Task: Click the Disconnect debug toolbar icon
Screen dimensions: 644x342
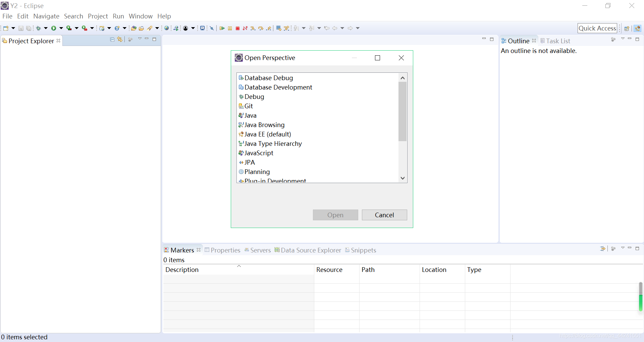Action: coord(245,28)
